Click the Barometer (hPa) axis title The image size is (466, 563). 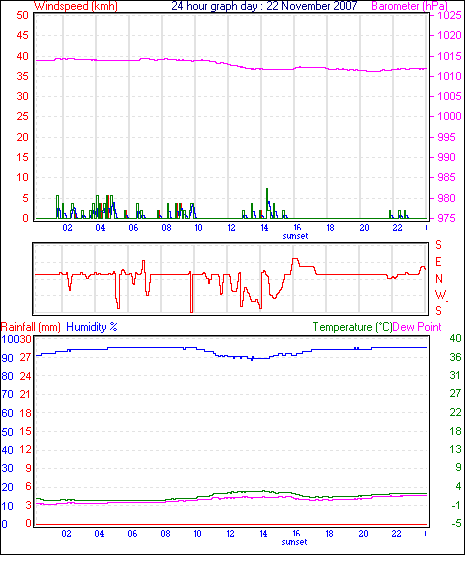coord(409,6)
